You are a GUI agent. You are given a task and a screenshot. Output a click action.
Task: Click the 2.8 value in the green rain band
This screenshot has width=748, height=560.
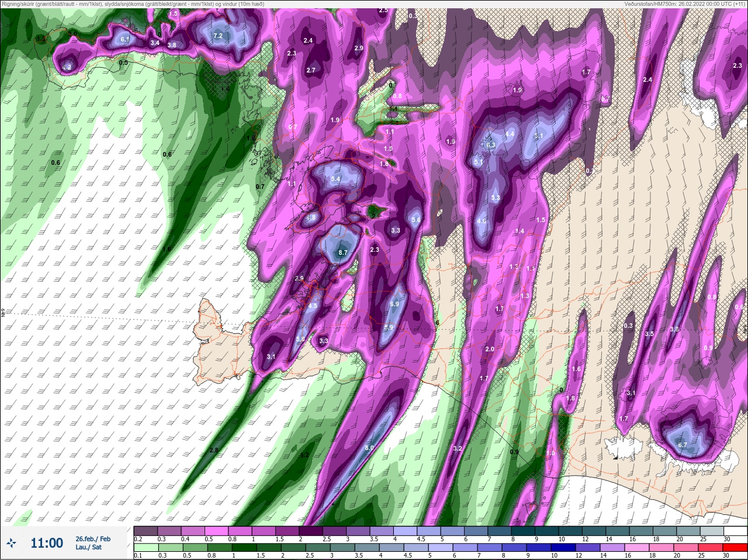tap(213, 450)
